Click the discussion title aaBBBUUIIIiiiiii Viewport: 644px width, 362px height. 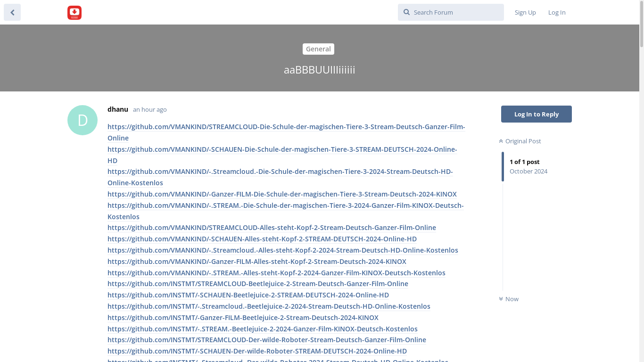320,70
